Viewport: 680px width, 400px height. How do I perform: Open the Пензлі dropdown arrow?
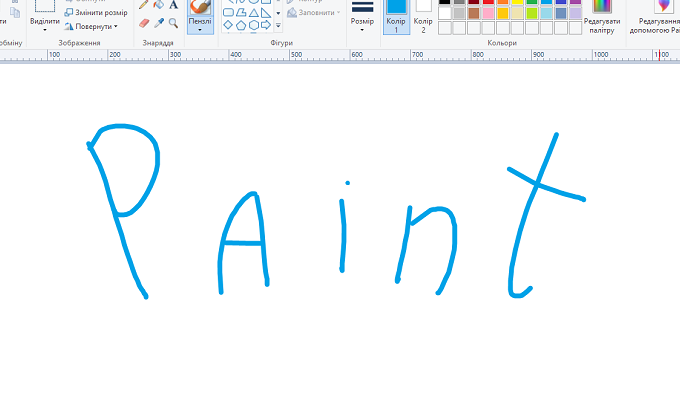[x=200, y=30]
